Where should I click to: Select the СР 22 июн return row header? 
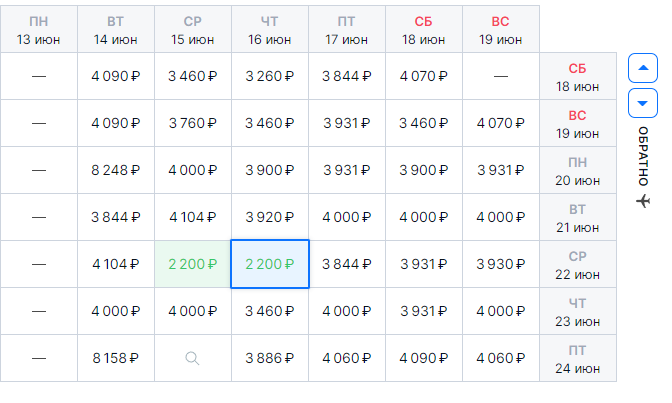577,265
